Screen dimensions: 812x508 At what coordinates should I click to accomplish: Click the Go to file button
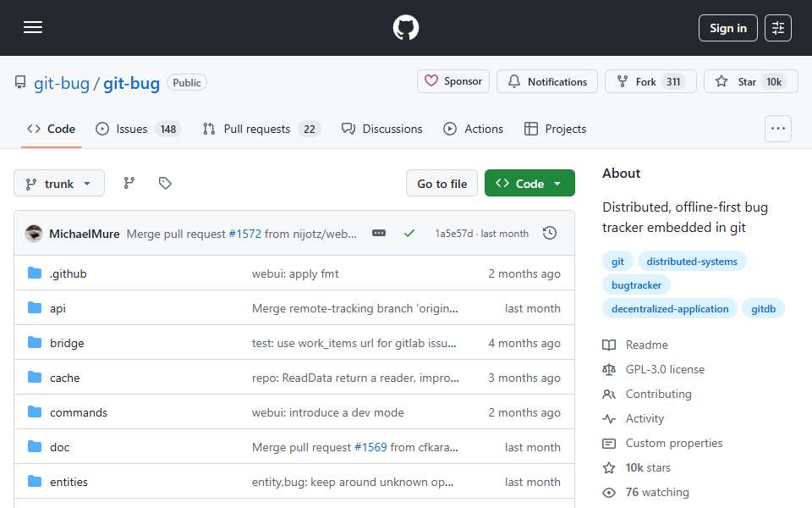442,184
